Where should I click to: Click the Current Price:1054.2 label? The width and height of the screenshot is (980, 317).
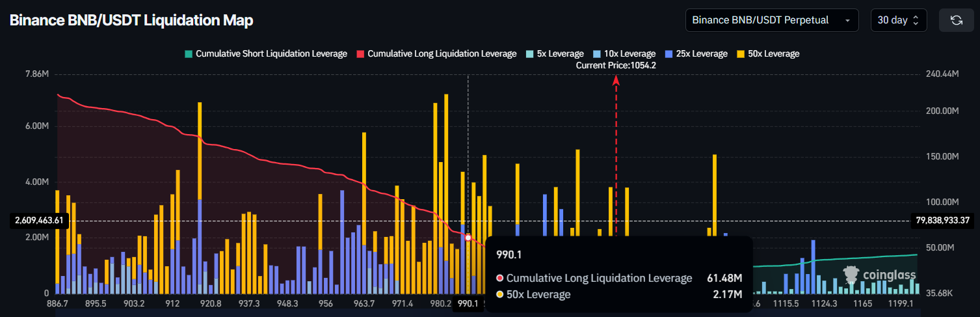click(616, 65)
